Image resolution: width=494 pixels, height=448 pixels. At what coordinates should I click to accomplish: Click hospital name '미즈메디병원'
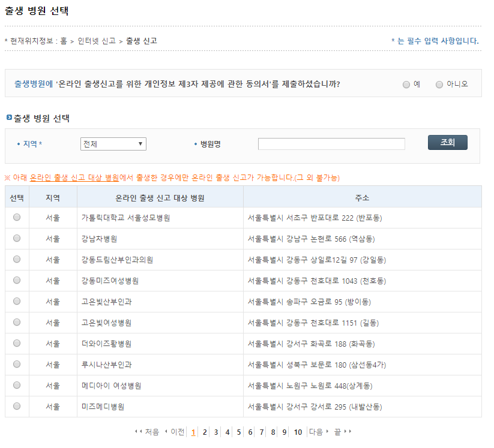tap(103, 407)
